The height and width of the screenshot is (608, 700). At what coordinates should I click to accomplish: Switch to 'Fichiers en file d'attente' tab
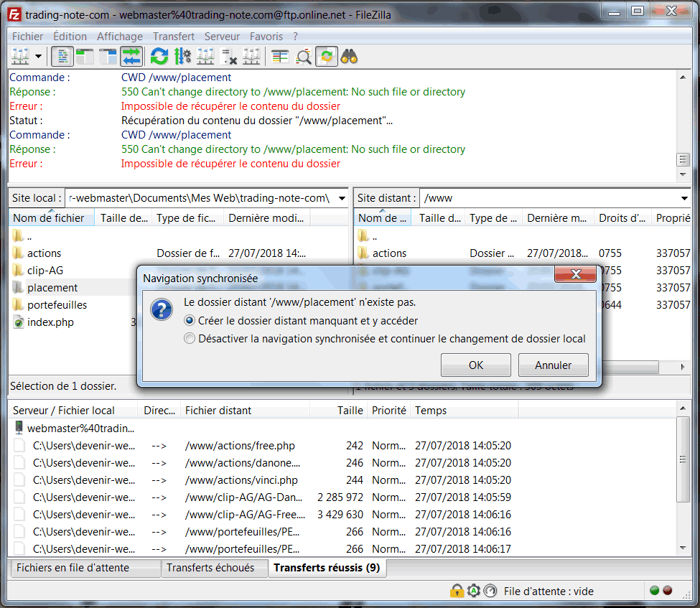(x=85, y=568)
